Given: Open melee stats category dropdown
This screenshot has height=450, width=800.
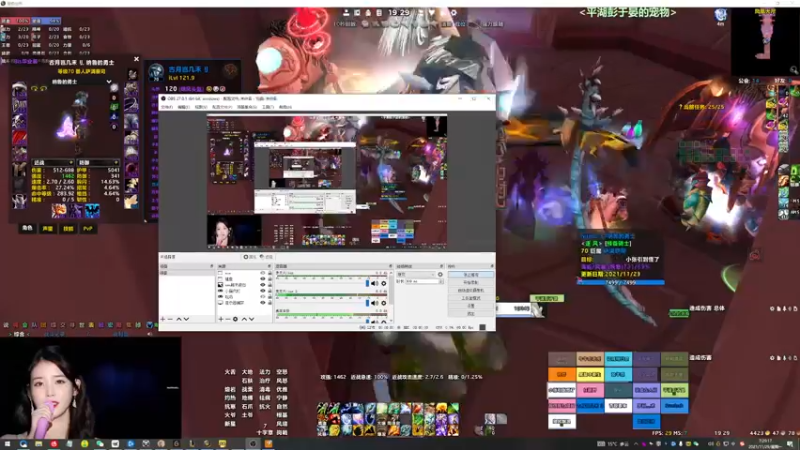Looking at the screenshot, I should (53, 163).
